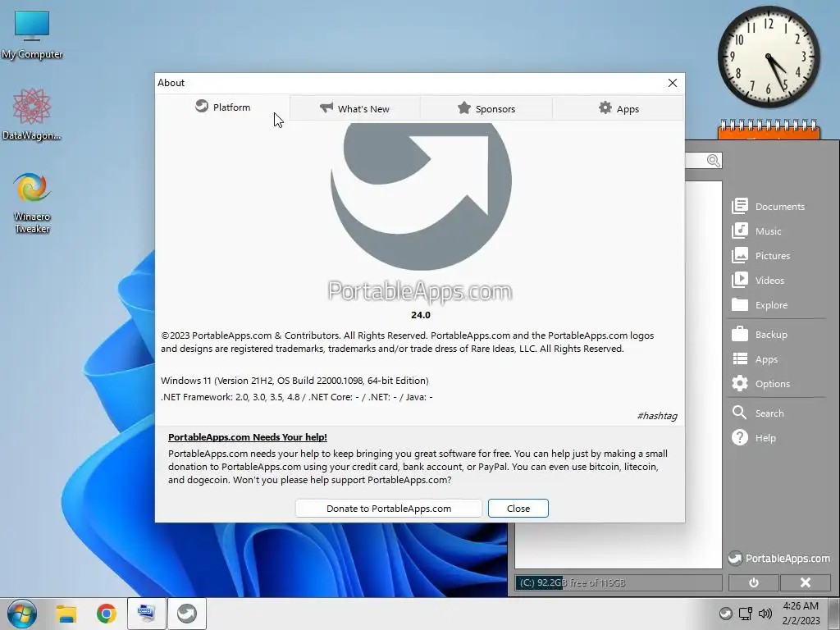The image size is (840, 630).
Task: Switch to the Platform tab
Action: click(223, 107)
